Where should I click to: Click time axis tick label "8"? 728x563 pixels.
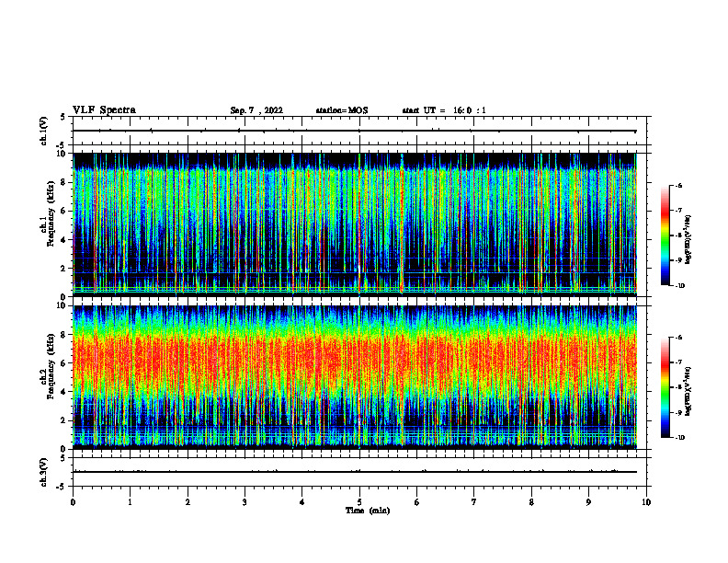pos(531,502)
